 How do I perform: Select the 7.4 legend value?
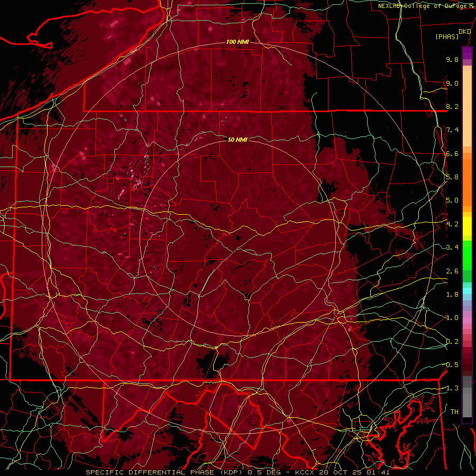coord(452,130)
